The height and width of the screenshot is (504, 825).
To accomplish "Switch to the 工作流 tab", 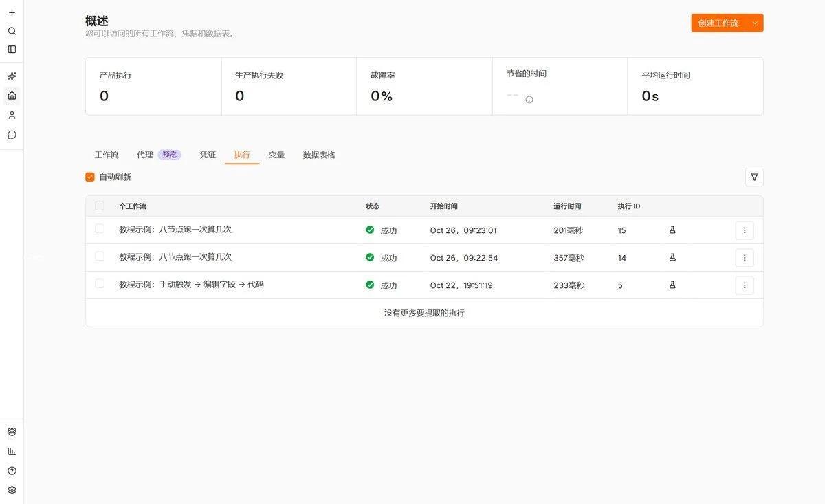I will tap(107, 155).
